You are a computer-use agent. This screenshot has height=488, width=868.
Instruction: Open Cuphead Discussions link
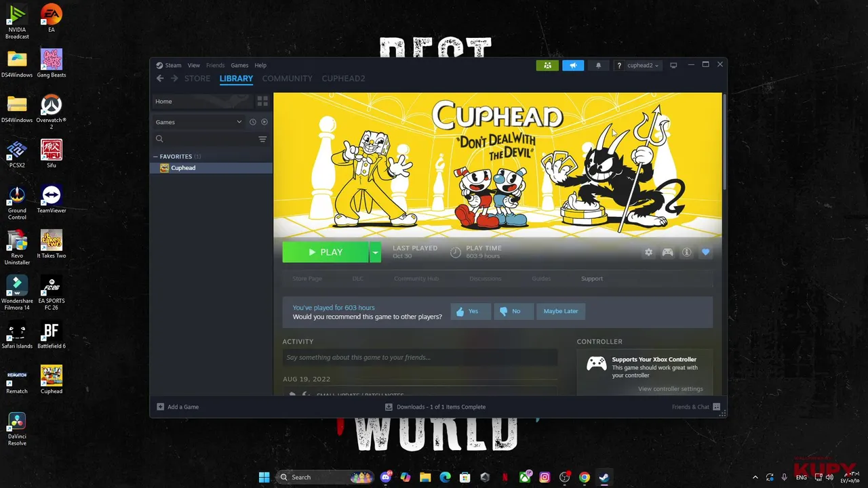point(486,279)
